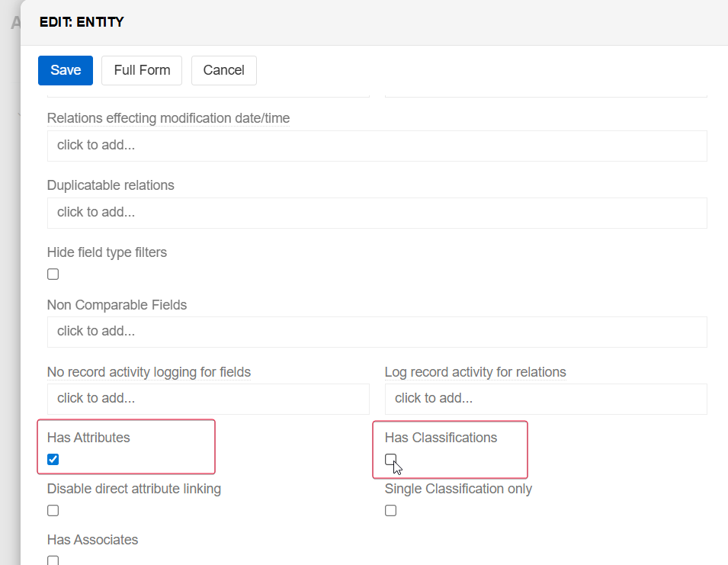Click the Hide field type filters label

(x=107, y=252)
